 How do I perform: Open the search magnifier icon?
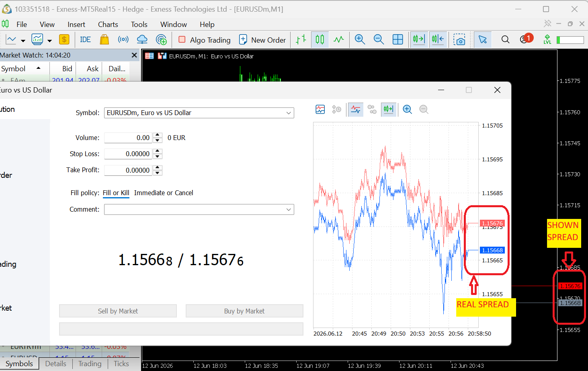[x=505, y=39]
